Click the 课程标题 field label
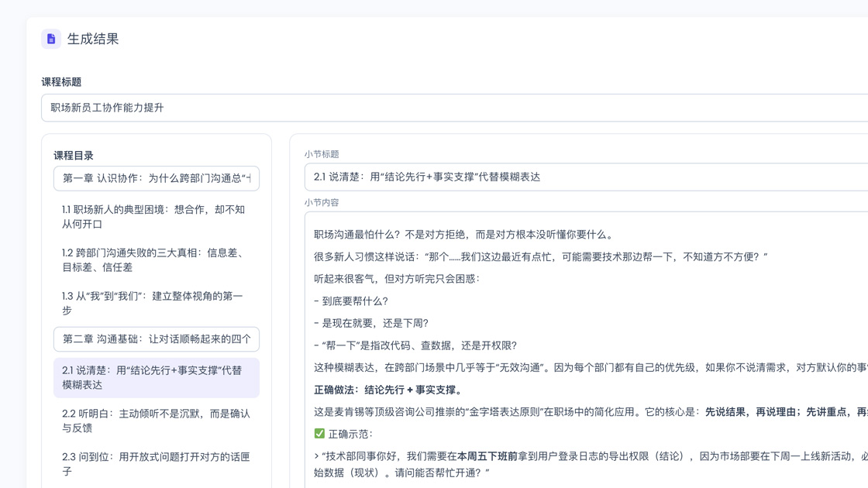 [x=61, y=82]
